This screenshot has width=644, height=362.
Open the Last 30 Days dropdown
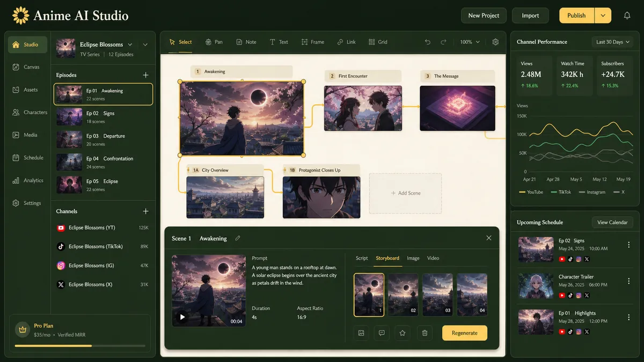[612, 42]
